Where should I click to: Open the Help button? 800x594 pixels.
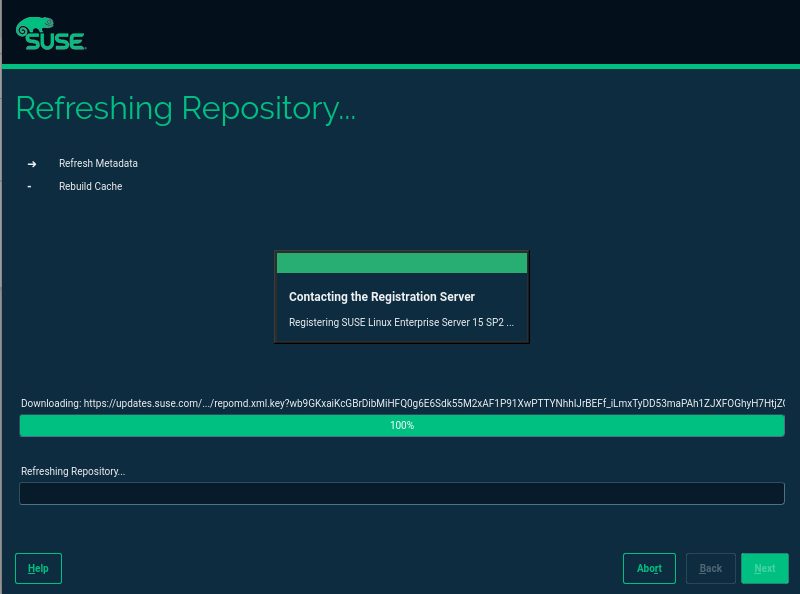coord(38,568)
